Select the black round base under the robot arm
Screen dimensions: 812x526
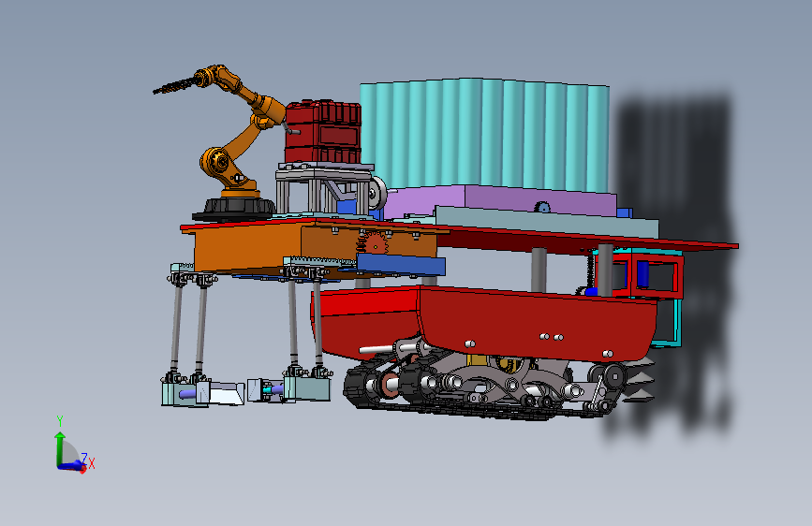coord(234,210)
